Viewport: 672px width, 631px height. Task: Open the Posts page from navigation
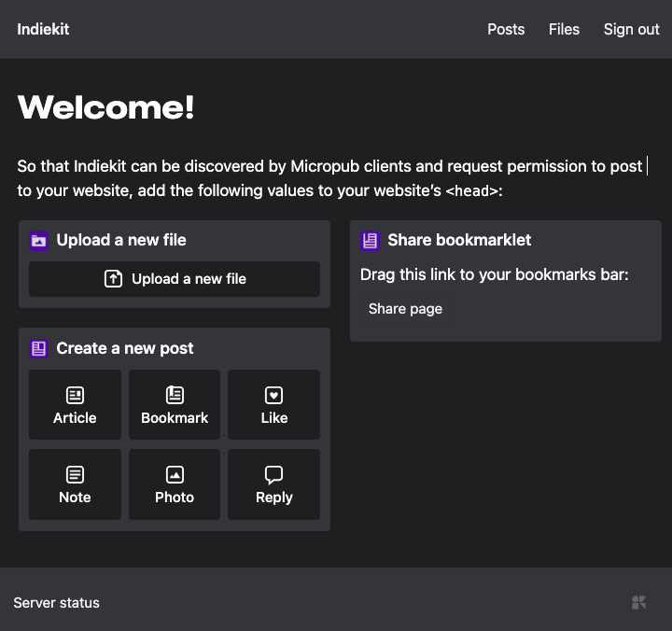tap(506, 30)
